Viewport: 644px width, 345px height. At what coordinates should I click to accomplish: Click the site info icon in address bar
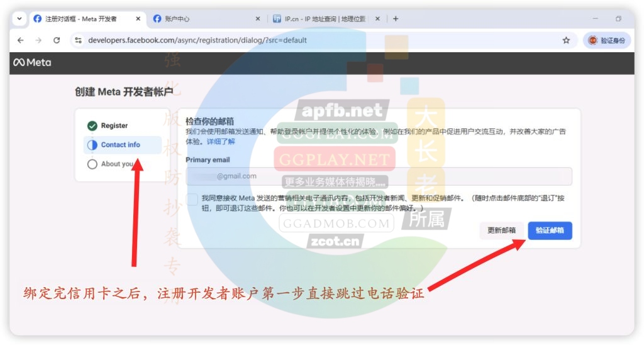click(79, 40)
